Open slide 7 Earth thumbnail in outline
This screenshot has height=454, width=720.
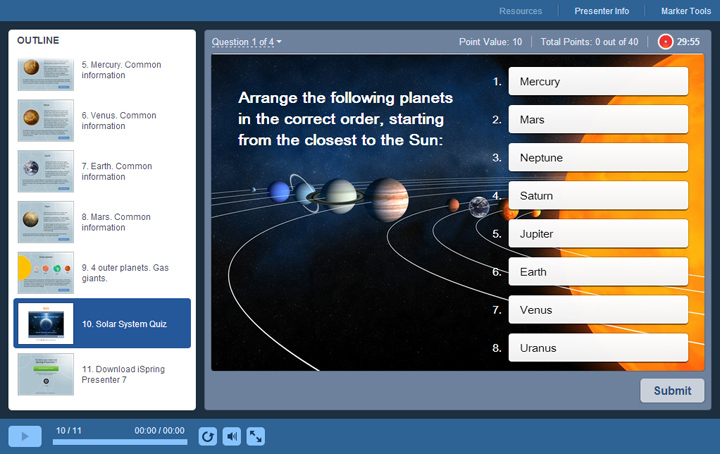45,171
